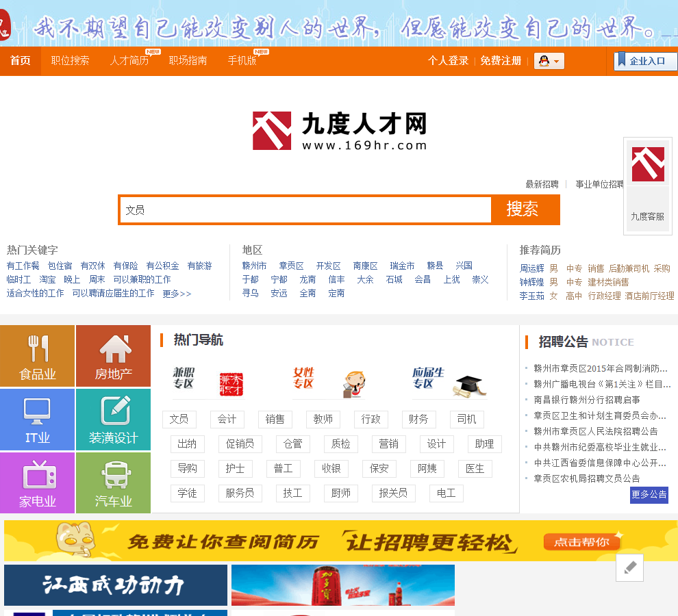Click the 电工 job category button
The image size is (678, 616).
coord(447,493)
